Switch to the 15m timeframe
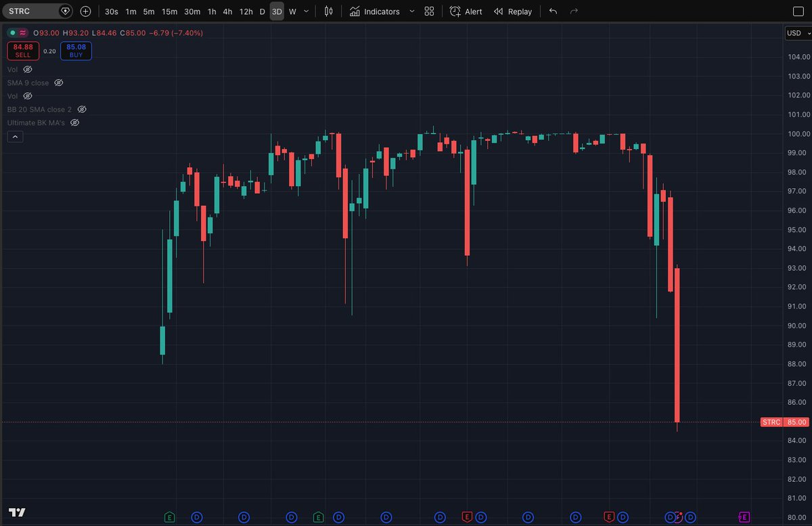 pyautogui.click(x=169, y=12)
